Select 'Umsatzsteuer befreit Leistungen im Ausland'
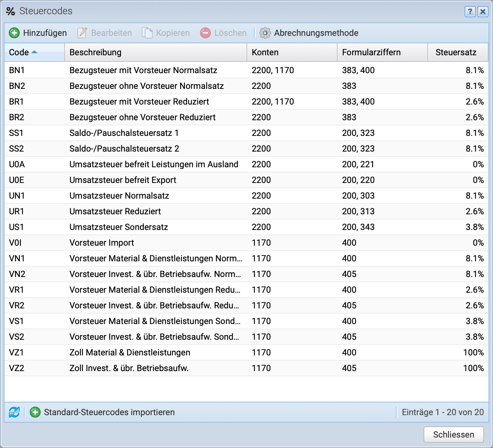Viewport: 493px width, 448px height. [246, 164]
